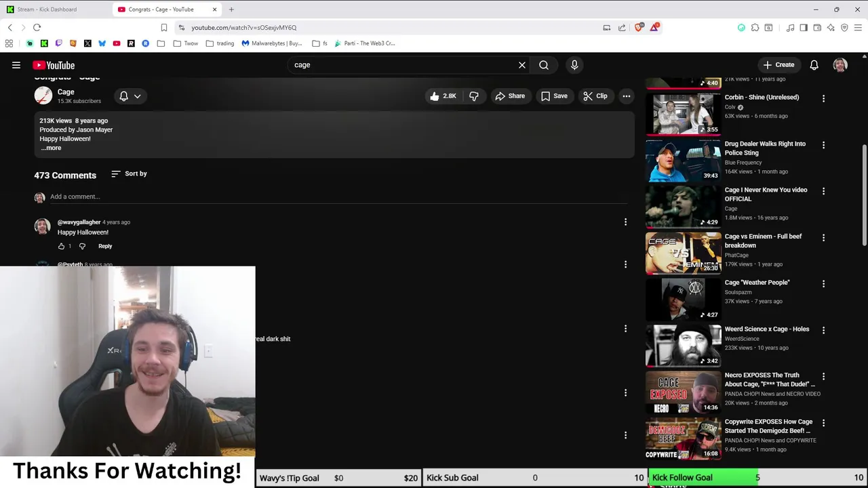Expand description with ...more
Screen dimensions: 868x488
pyautogui.click(x=51, y=148)
